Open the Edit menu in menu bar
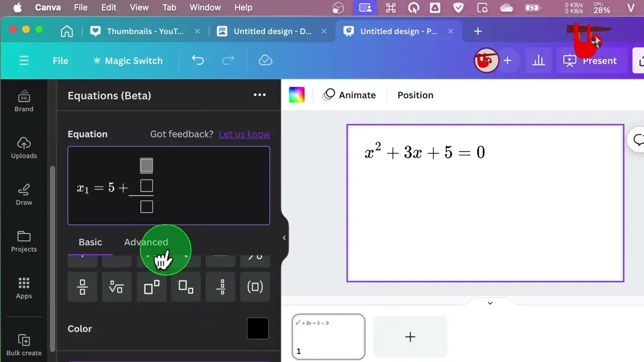Image resolution: width=644 pixels, height=362 pixels. (109, 8)
